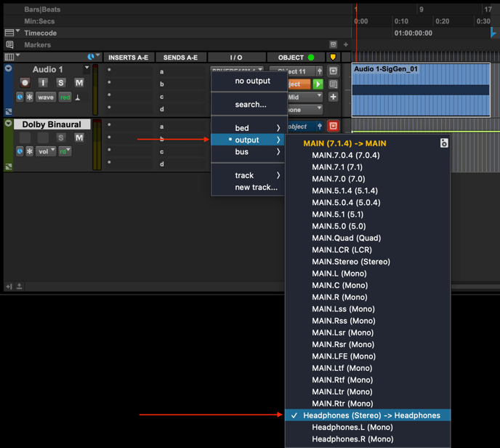Choose new track... option
Viewport: 500px width, 448px height.
click(x=256, y=188)
